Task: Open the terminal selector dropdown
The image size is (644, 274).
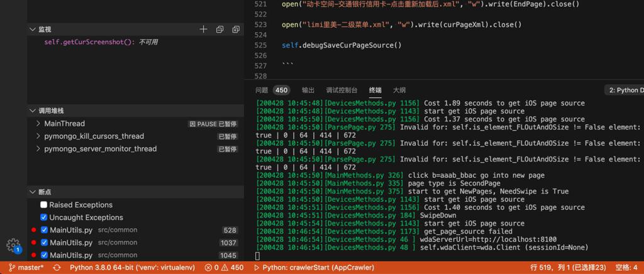Action: coord(624,90)
